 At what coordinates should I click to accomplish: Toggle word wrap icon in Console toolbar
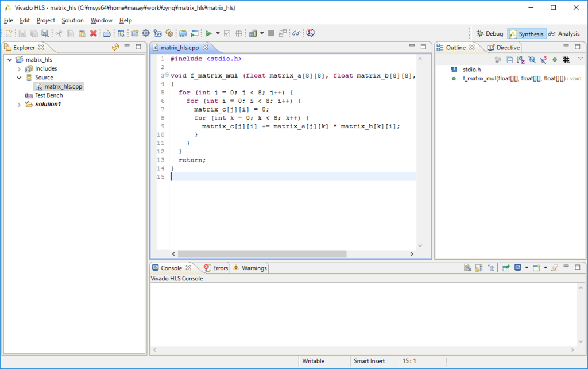coord(491,268)
